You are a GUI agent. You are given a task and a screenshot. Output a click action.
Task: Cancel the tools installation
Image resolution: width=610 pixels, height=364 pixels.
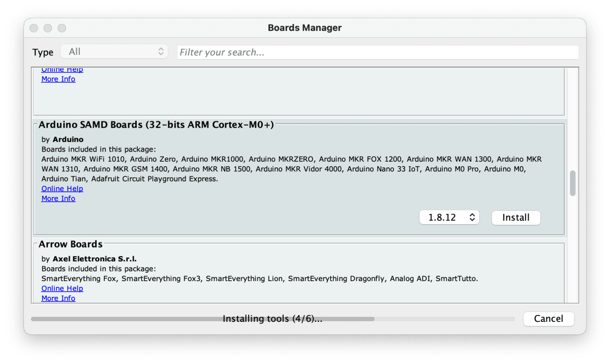coord(548,319)
